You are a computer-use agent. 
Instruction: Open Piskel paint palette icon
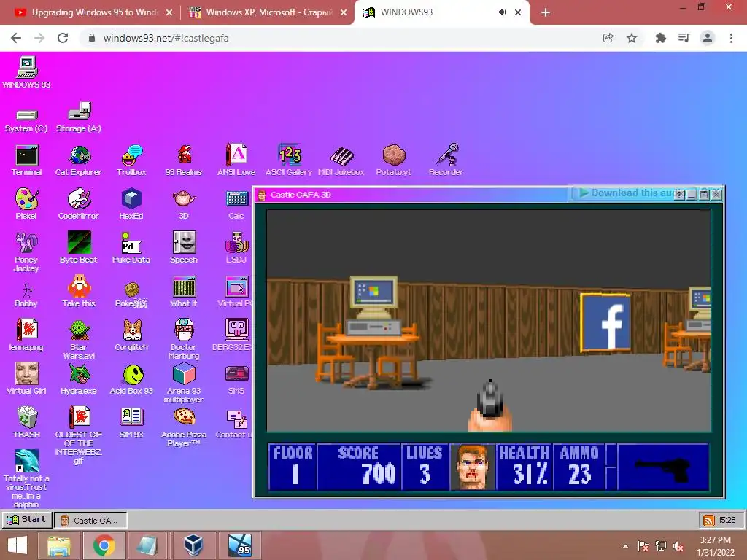tap(26, 204)
